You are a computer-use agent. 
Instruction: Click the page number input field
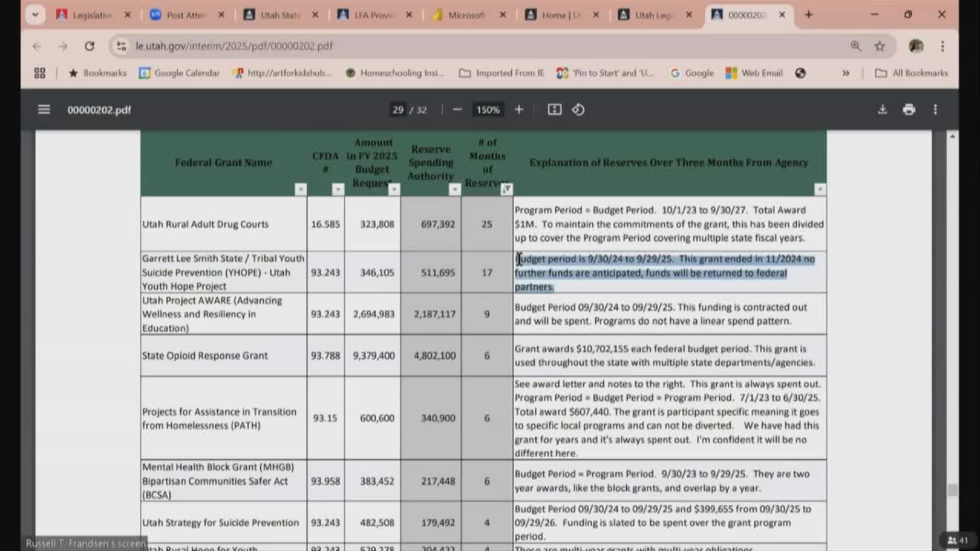[x=398, y=109]
